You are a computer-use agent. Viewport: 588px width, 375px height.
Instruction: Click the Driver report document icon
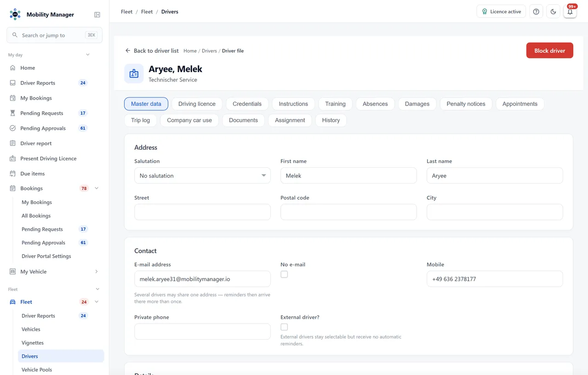coord(13,143)
